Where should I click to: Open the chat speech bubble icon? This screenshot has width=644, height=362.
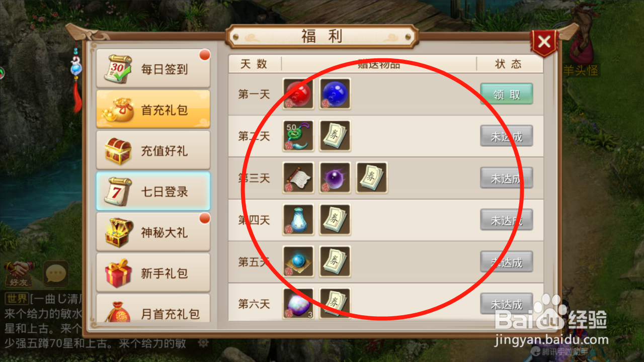pyautogui.click(x=56, y=274)
